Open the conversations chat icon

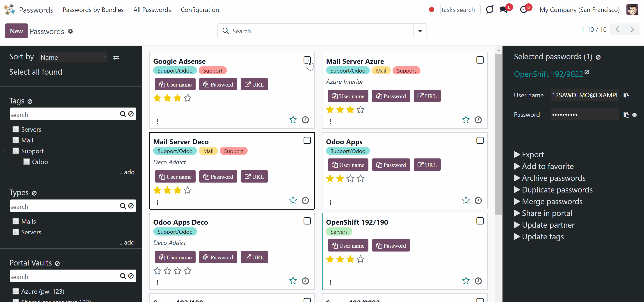(x=503, y=10)
